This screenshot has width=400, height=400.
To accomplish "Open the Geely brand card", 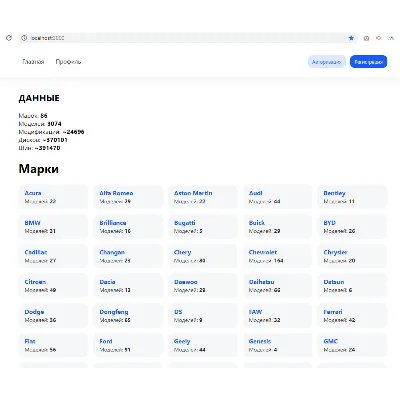I will click(203, 345).
